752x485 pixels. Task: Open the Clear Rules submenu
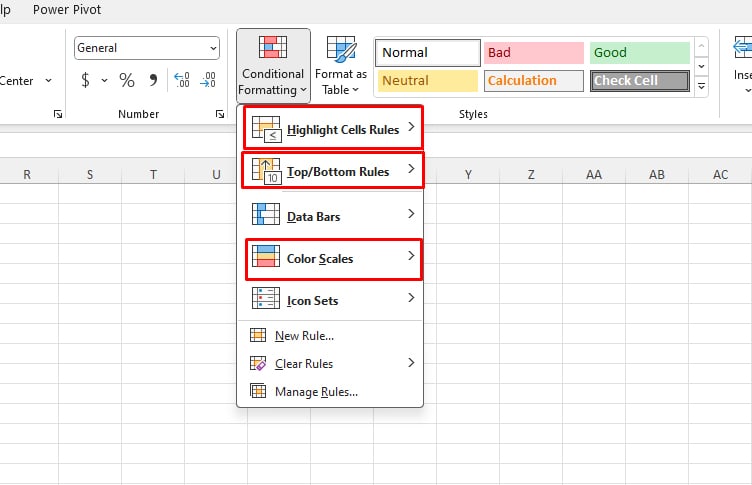330,364
